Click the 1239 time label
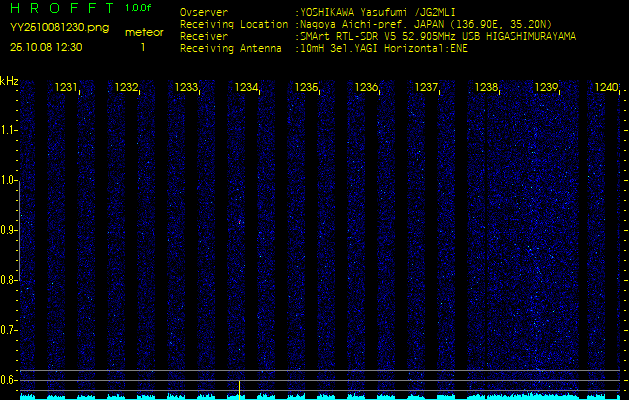Image resolution: width=629 pixels, height=400 pixels. [x=546, y=87]
